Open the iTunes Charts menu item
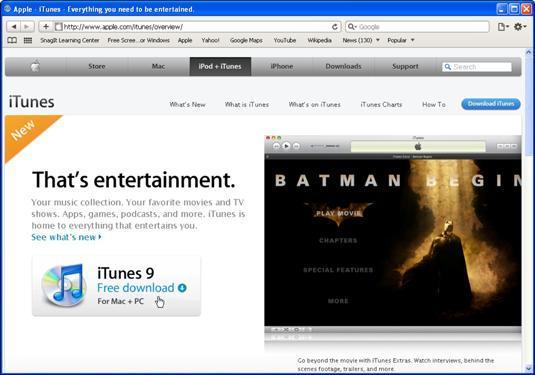Screen dimensions: 535x375 [x=381, y=104]
